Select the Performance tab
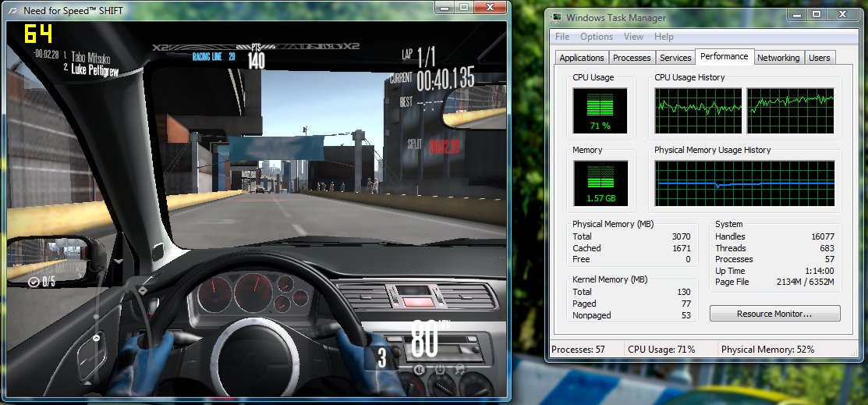The height and width of the screenshot is (405, 868). coord(724,56)
